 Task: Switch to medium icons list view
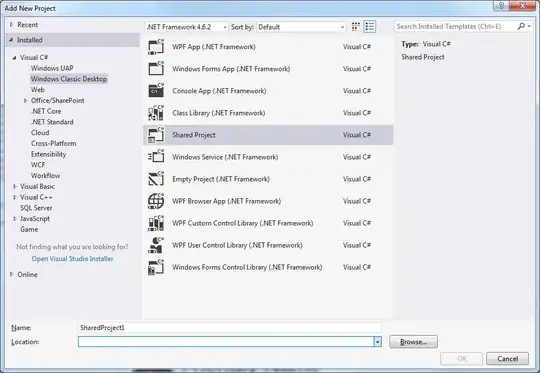(x=370, y=27)
